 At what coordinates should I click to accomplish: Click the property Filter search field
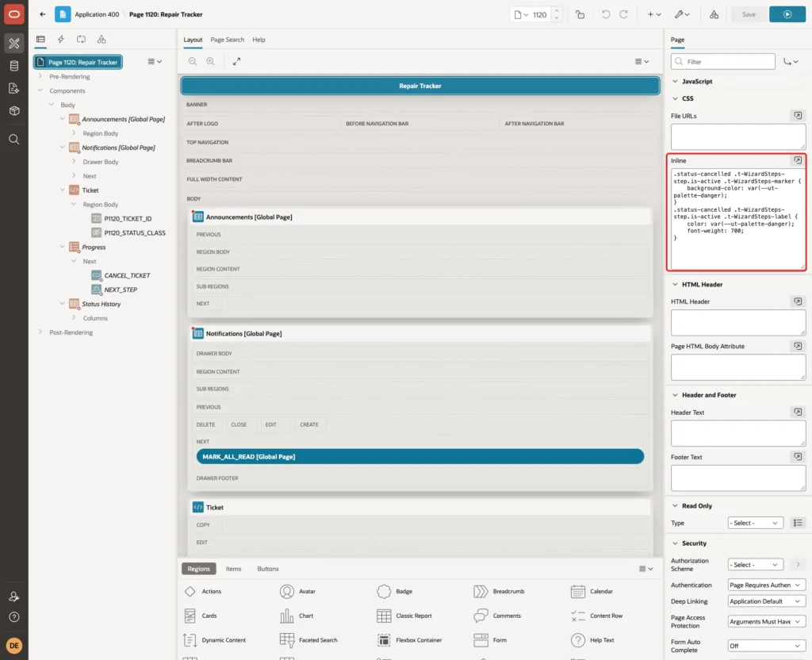[x=723, y=62]
